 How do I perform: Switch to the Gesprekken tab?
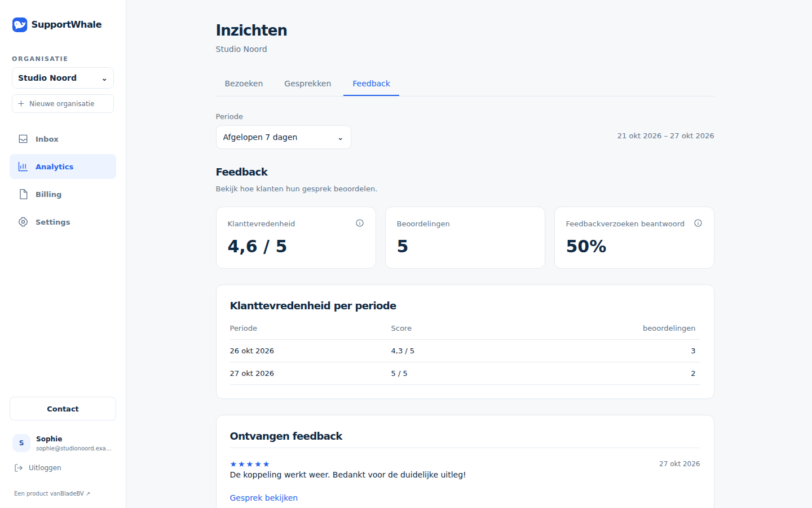click(x=307, y=84)
